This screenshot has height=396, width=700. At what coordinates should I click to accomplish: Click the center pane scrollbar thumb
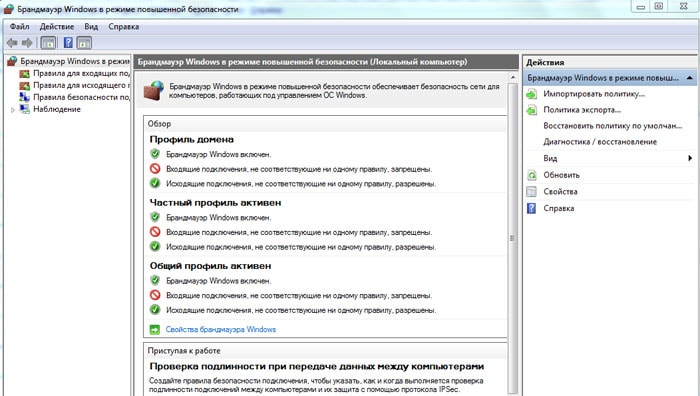coord(512,237)
